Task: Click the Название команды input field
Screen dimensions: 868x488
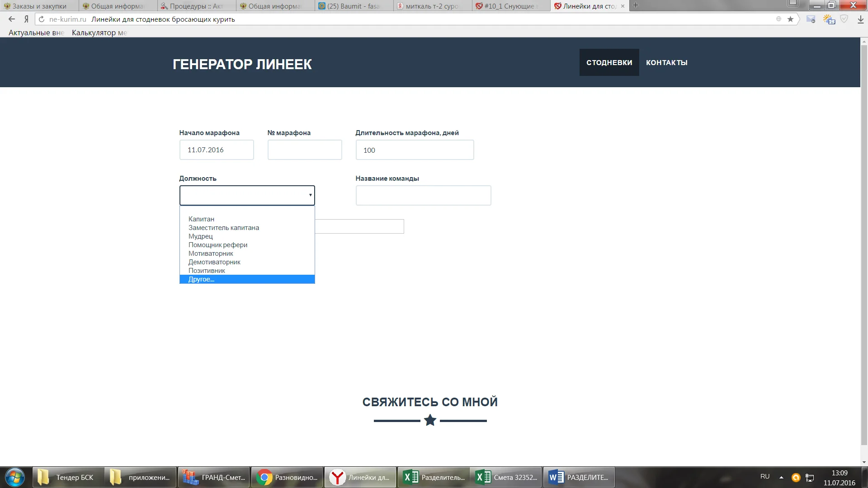Action: tap(423, 196)
